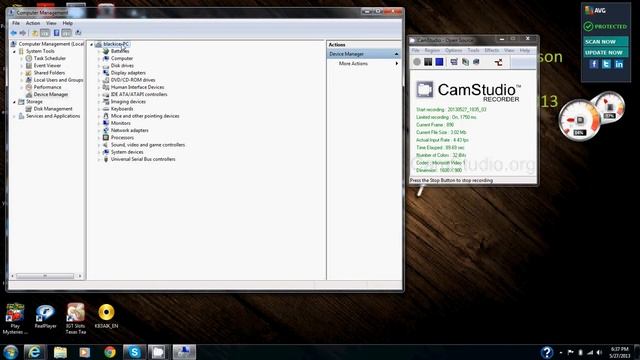Open the RealPlayer desktop shortcut

coord(45,316)
